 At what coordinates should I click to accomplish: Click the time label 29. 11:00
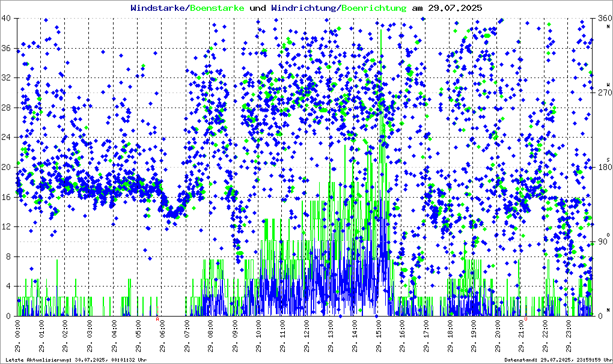pyautogui.click(x=282, y=336)
